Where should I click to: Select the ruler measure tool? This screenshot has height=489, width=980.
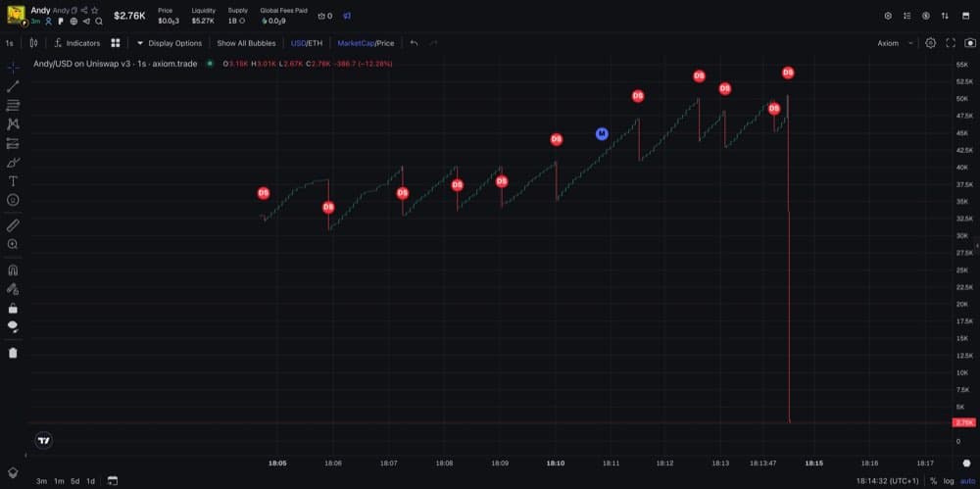coord(13,225)
